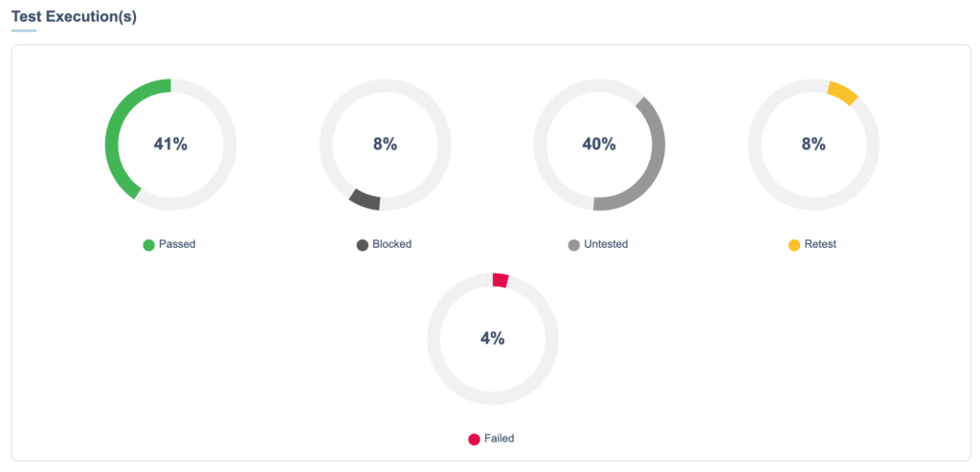
Task: Select the Retest legend label
Action: tap(820, 244)
